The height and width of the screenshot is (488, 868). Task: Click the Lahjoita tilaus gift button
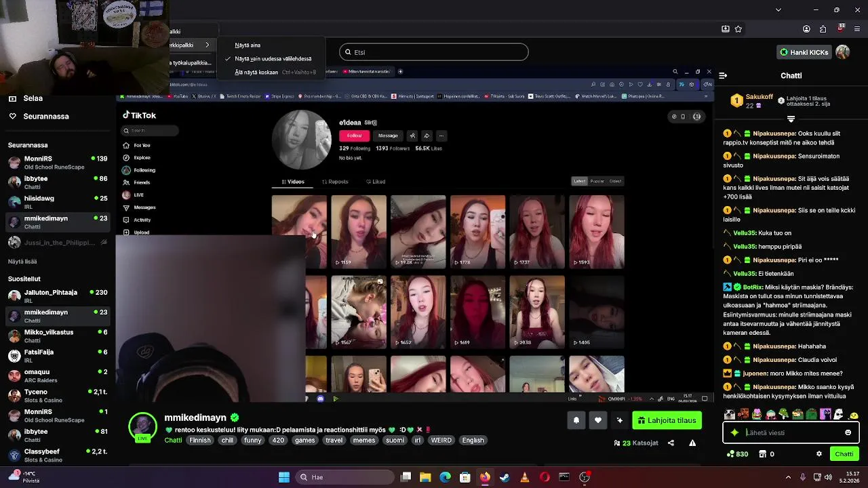pos(667,420)
